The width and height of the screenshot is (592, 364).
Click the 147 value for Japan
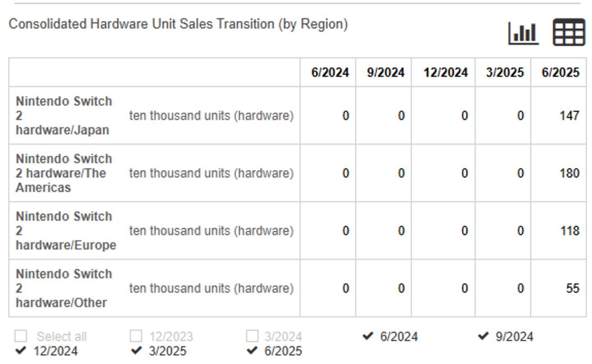click(x=569, y=115)
